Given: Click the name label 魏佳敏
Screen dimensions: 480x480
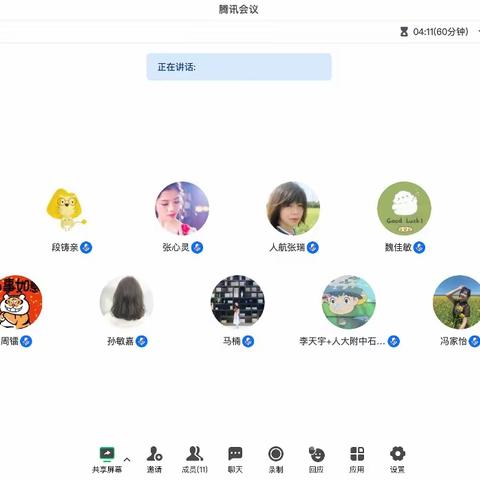Looking at the screenshot, I should coord(398,248).
